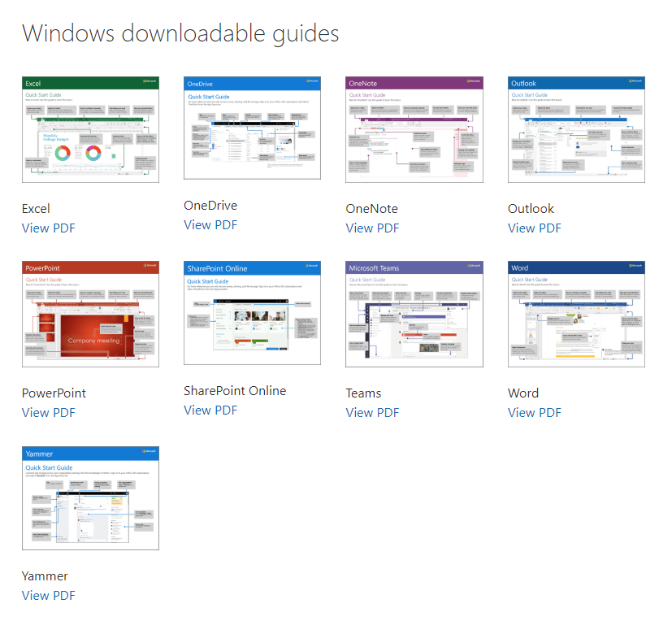
Task: Select the SharePoint Online caption text
Action: pos(235,390)
